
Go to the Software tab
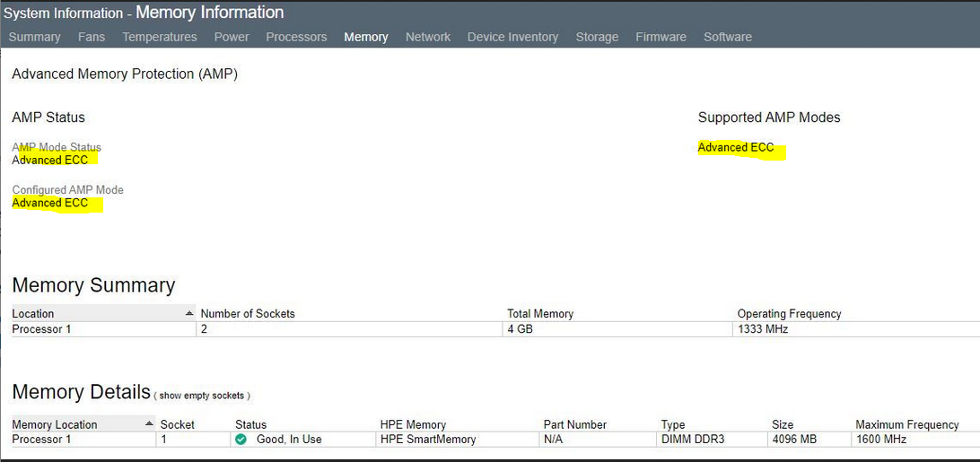pyautogui.click(x=728, y=37)
